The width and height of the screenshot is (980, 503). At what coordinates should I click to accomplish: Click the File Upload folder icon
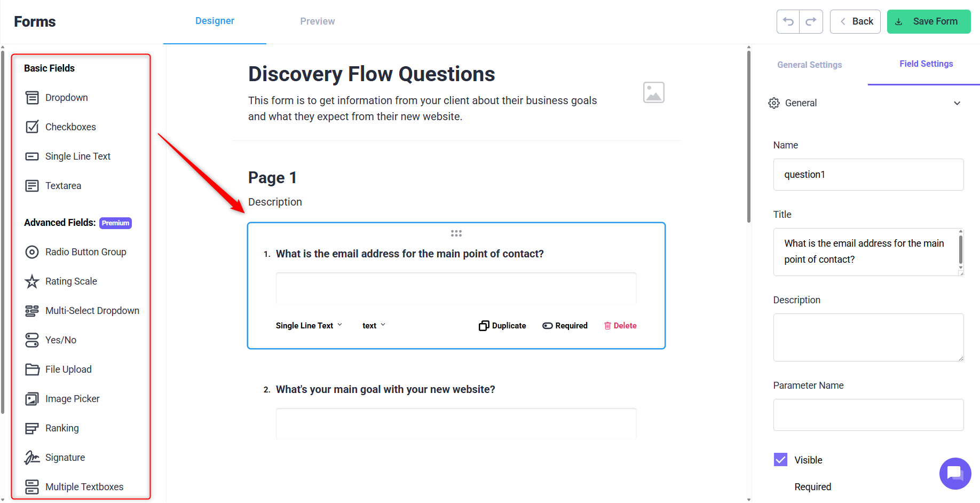coord(32,370)
